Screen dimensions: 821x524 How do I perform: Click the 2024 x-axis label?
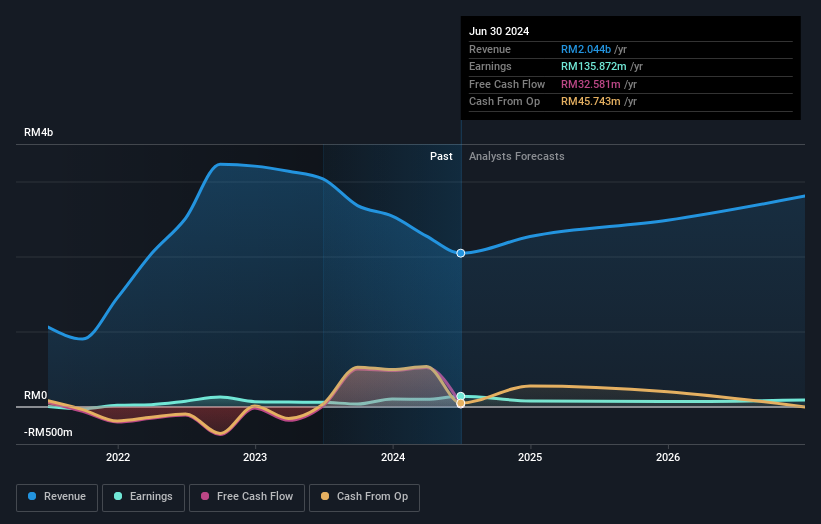(x=393, y=458)
